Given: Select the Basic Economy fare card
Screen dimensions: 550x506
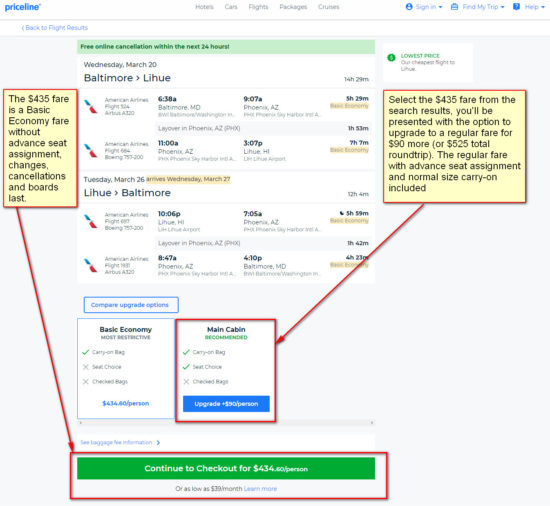Looking at the screenshot, I should coord(126,368).
